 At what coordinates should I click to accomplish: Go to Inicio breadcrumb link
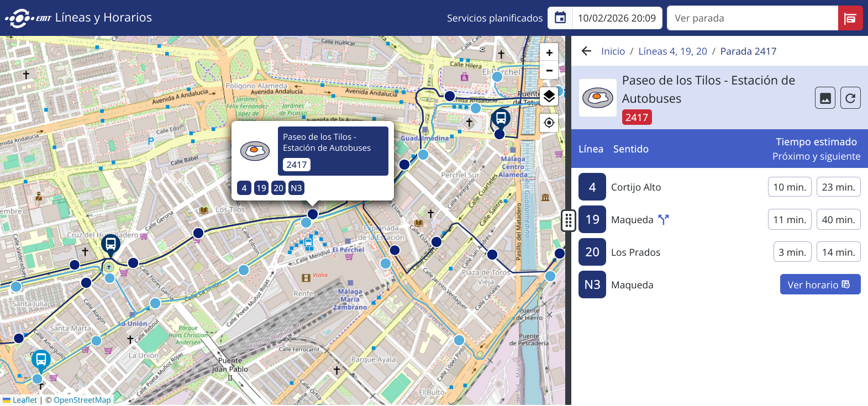pyautogui.click(x=613, y=51)
